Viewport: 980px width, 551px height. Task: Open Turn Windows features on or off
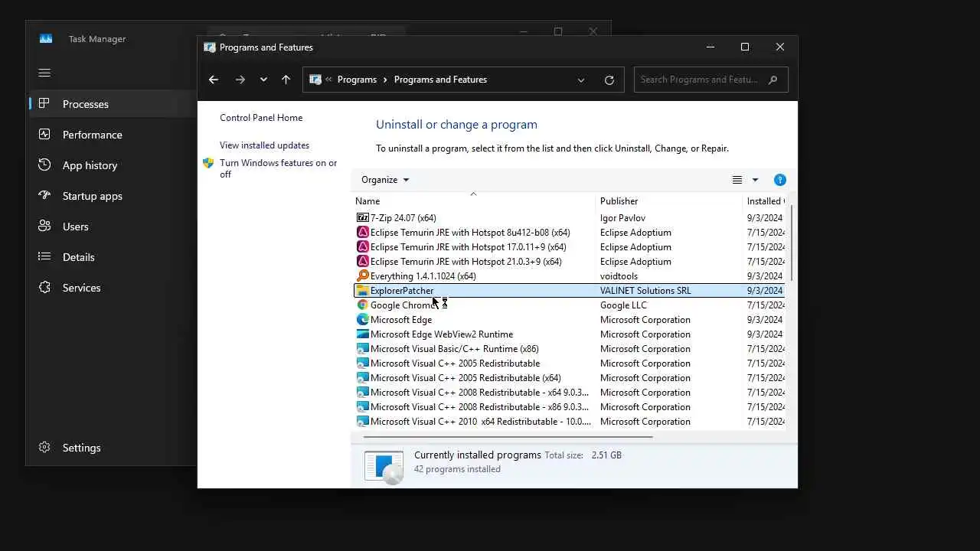(x=278, y=168)
